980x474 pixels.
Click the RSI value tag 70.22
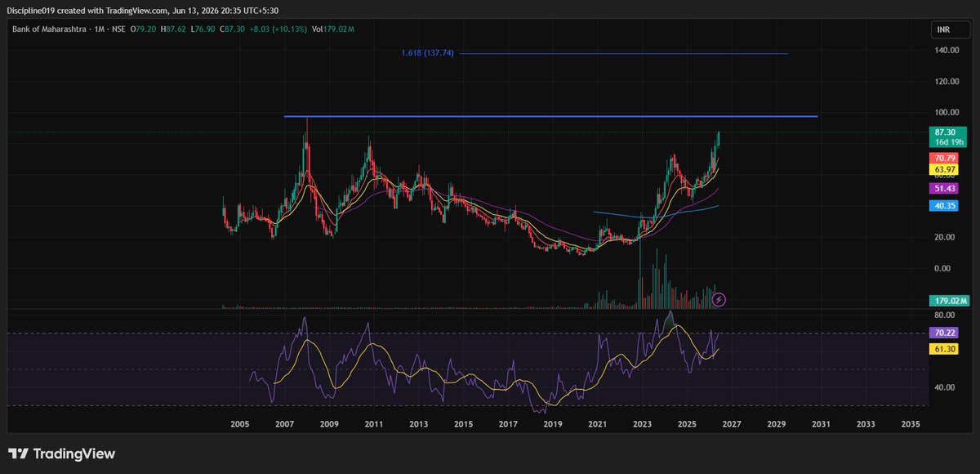(x=945, y=333)
